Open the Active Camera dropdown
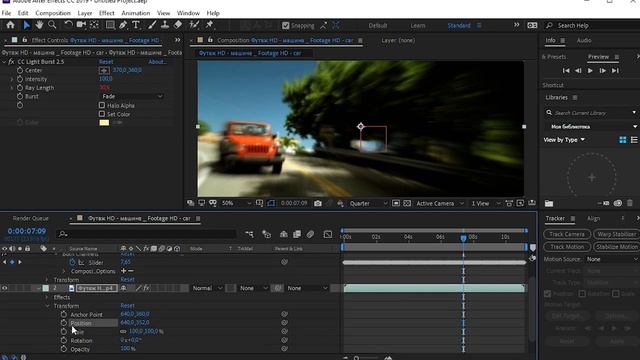640x360 pixels. [x=440, y=203]
